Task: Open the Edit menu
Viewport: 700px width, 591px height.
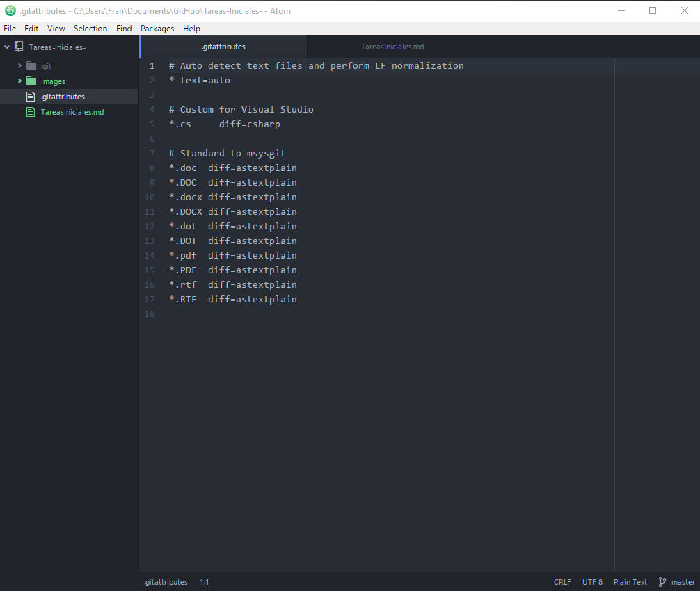Action: tap(31, 28)
